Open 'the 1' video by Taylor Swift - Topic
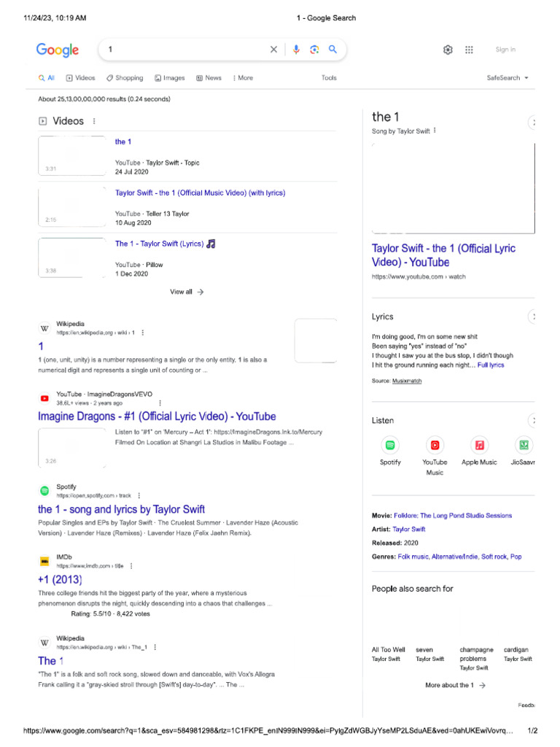This screenshot has width=560, height=747. pyautogui.click(x=122, y=142)
